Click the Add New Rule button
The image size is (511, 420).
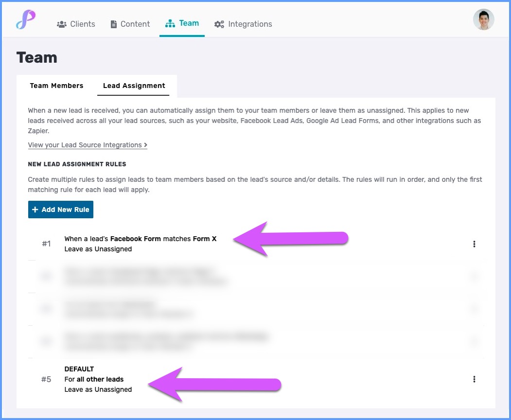[60, 210]
